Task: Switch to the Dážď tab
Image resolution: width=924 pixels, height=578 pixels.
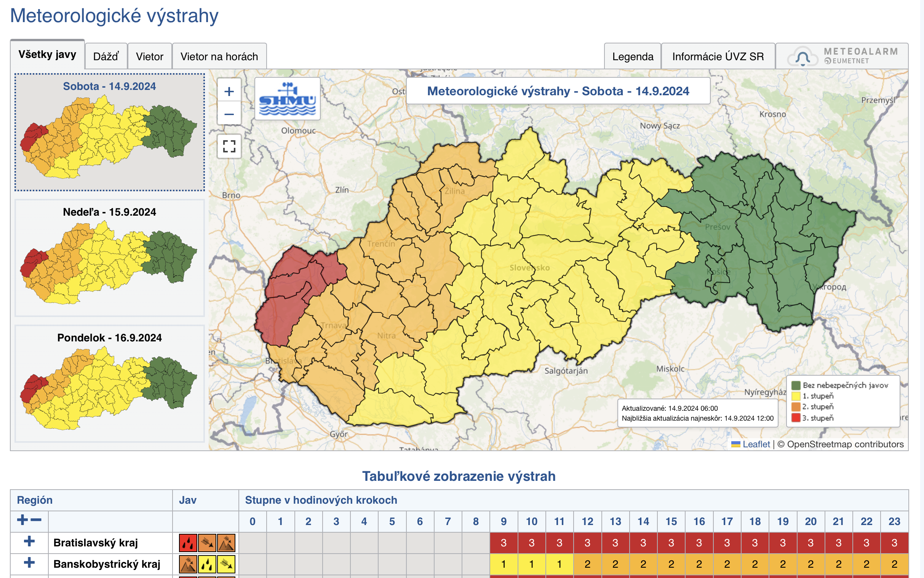Action: point(106,56)
